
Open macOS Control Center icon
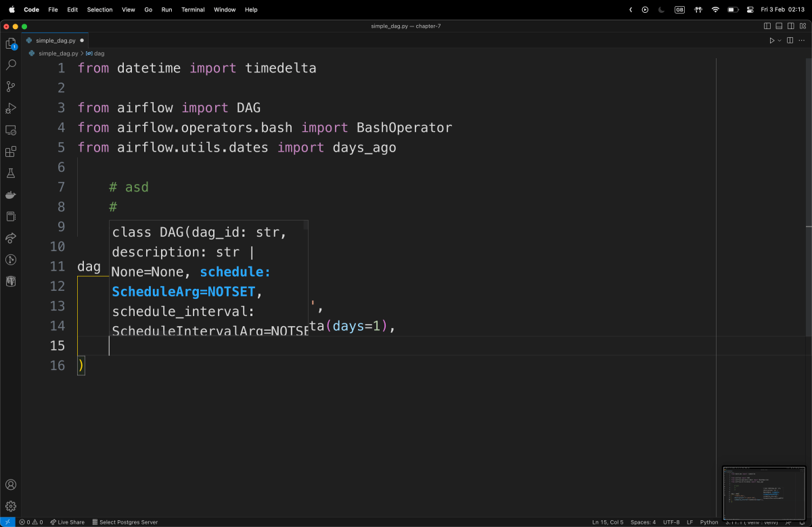(x=750, y=9)
